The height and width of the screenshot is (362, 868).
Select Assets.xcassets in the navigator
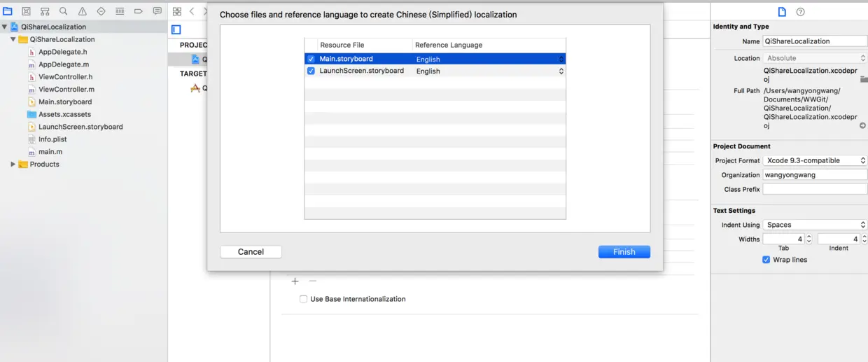(64, 114)
